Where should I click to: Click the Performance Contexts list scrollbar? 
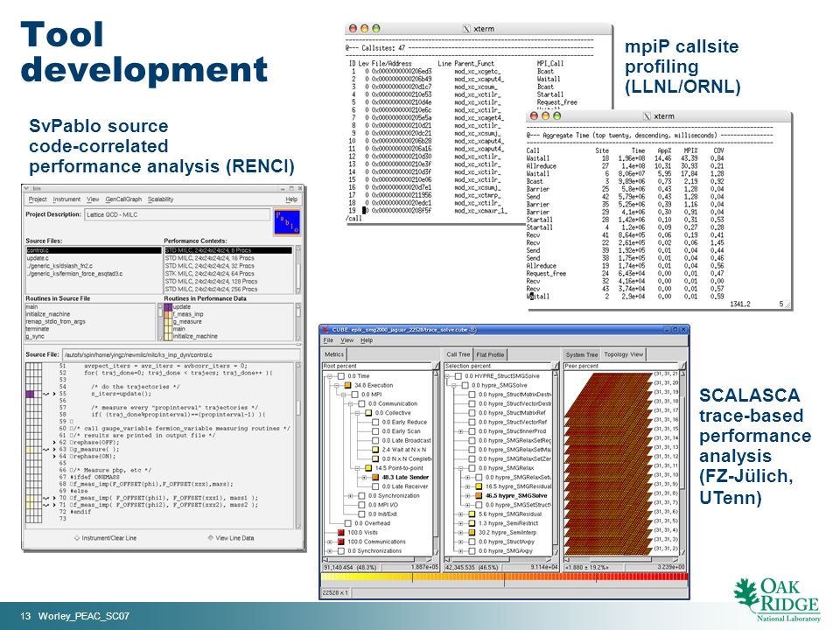(297, 269)
